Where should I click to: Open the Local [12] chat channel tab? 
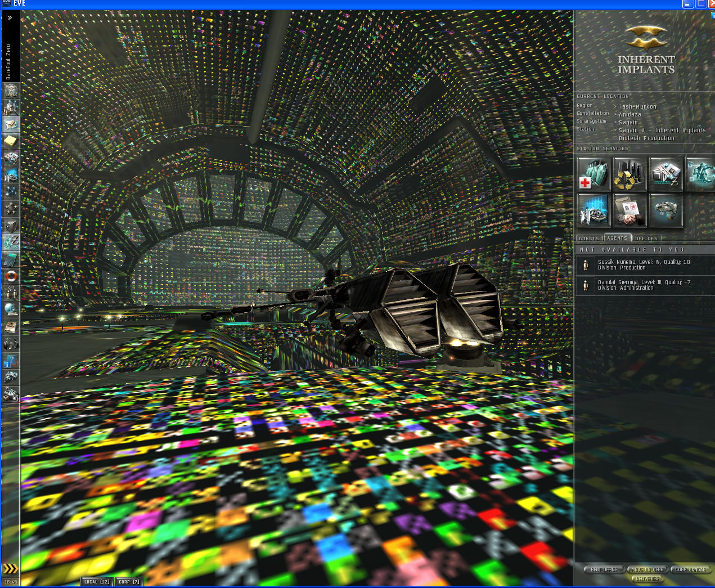[x=97, y=582]
